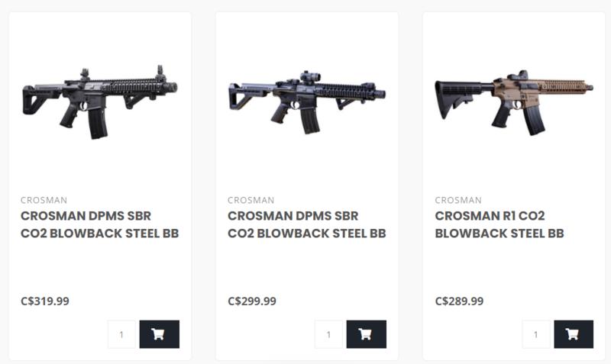This screenshot has width=611, height=364.
Task: Click the Crosman brand label above the R1 title
Action: click(x=458, y=200)
